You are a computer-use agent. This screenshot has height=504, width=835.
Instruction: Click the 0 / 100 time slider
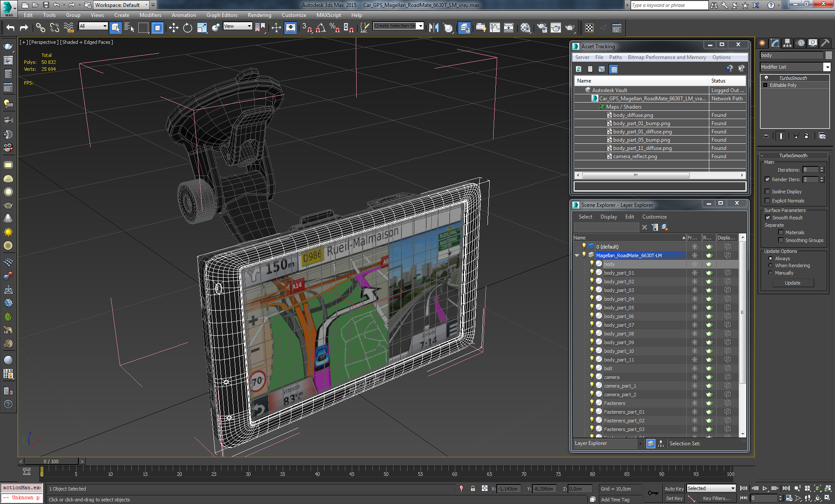[x=51, y=461]
